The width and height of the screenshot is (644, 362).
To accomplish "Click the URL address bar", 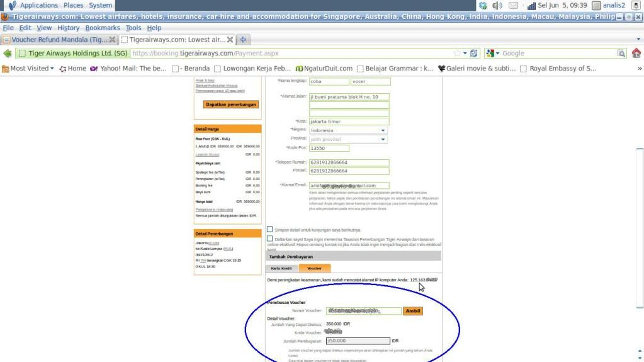I will pyautogui.click(x=291, y=54).
